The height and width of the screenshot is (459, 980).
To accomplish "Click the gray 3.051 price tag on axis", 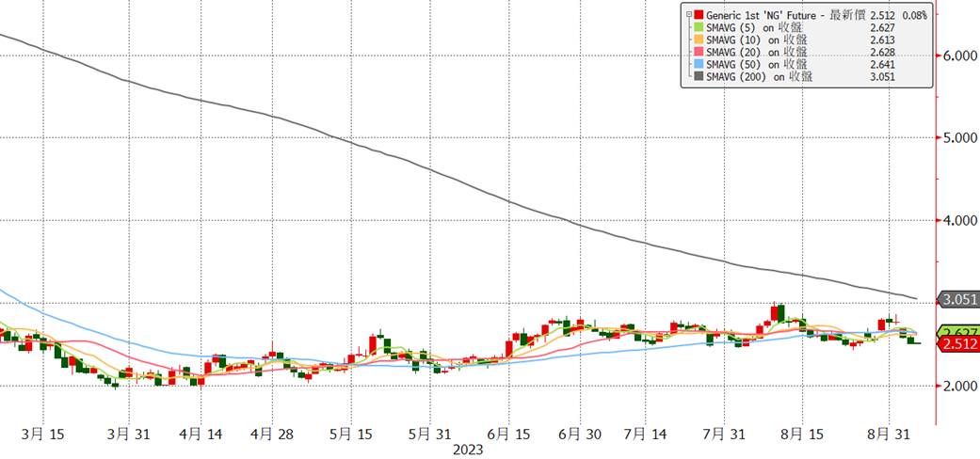I will click(x=958, y=300).
